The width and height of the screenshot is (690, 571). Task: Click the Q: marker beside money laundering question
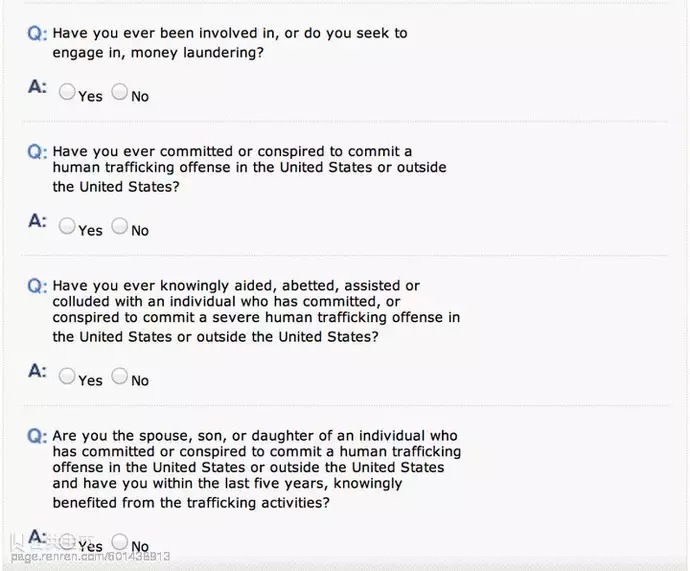pos(37,33)
